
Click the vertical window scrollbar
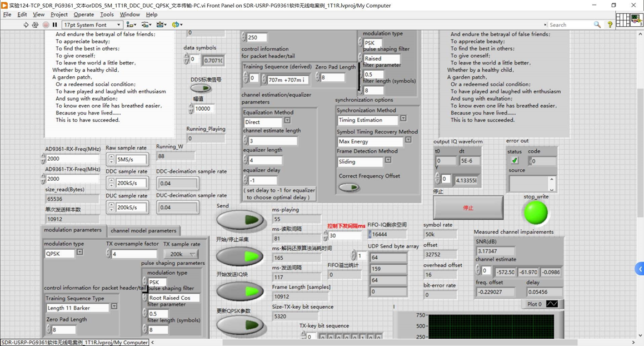pos(640,184)
